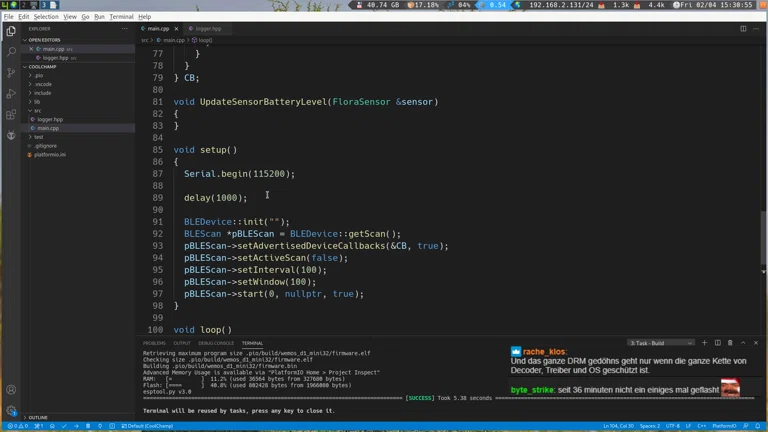Image resolution: width=768 pixels, height=432 pixels.
Task: Open the Run and Debug view
Action: click(11, 94)
